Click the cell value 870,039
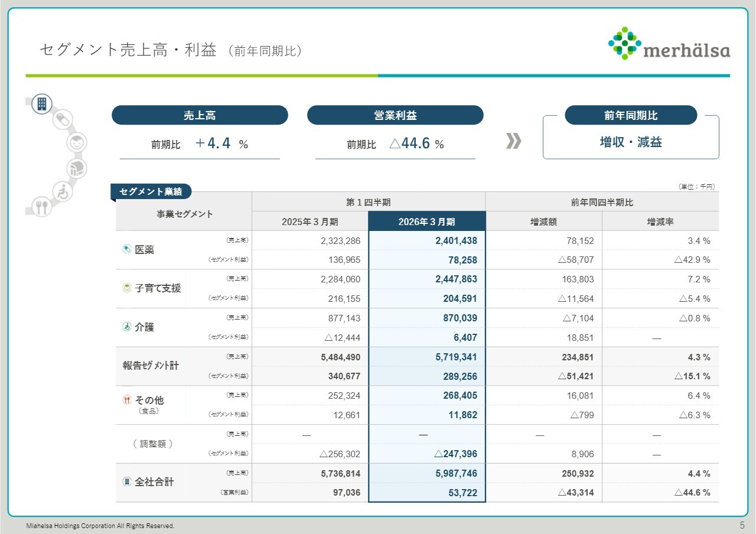The width and height of the screenshot is (756, 534). pos(460,318)
